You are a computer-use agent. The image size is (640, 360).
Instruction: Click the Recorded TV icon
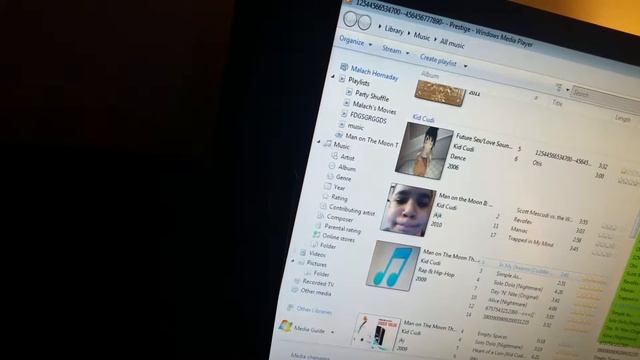(x=297, y=281)
